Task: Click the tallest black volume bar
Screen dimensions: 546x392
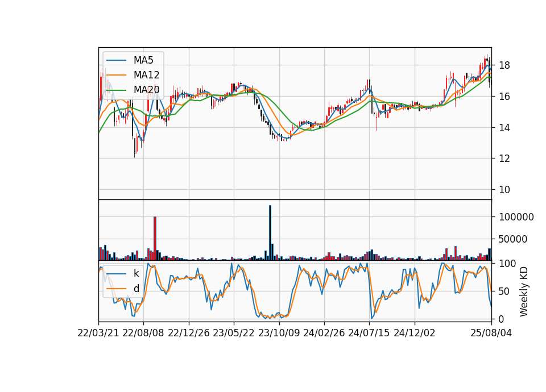Action: pyautogui.click(x=270, y=233)
